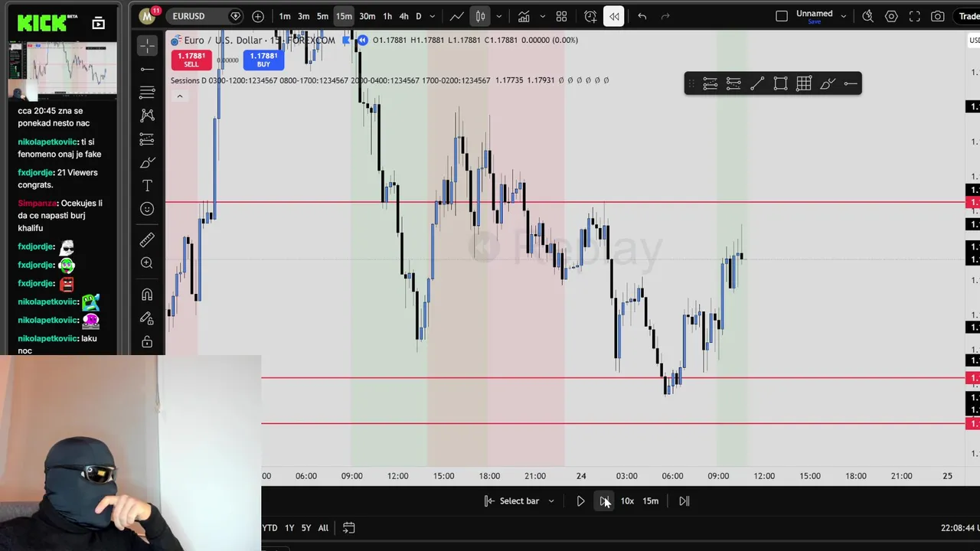Select the trend line drawing tool
980x551 pixels.
point(148,70)
